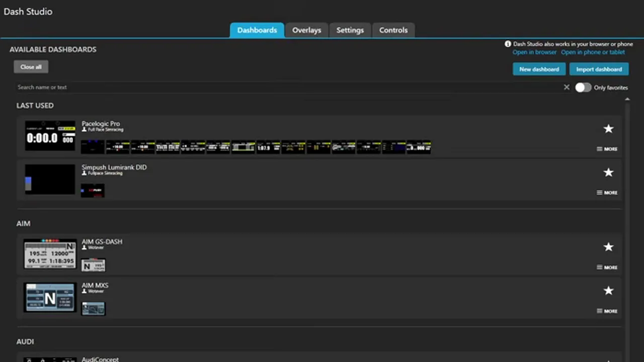The width and height of the screenshot is (644, 362).
Task: Switch to the Dashboards tab
Action: [x=257, y=30]
